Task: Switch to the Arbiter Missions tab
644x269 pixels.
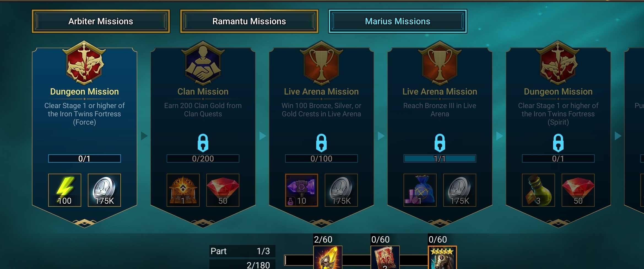Action: [101, 21]
